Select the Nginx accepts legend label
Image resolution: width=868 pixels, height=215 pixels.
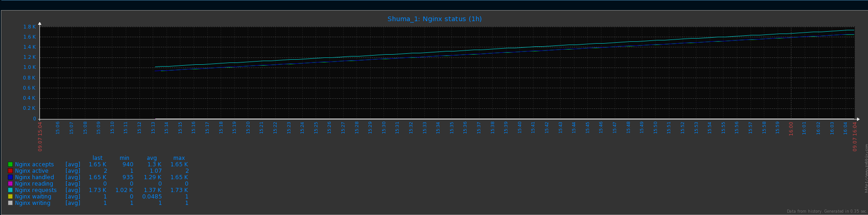coord(34,164)
